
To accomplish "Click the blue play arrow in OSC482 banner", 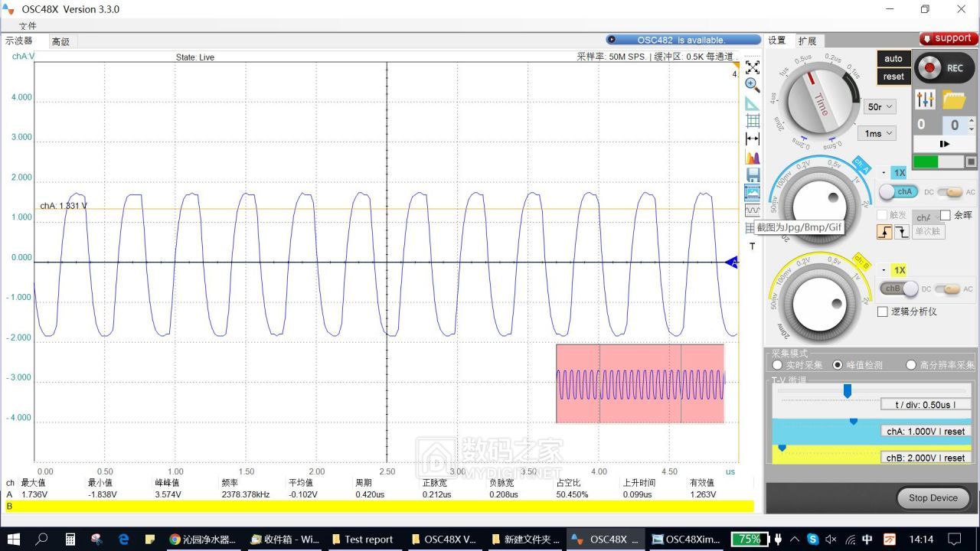I will click(611, 40).
